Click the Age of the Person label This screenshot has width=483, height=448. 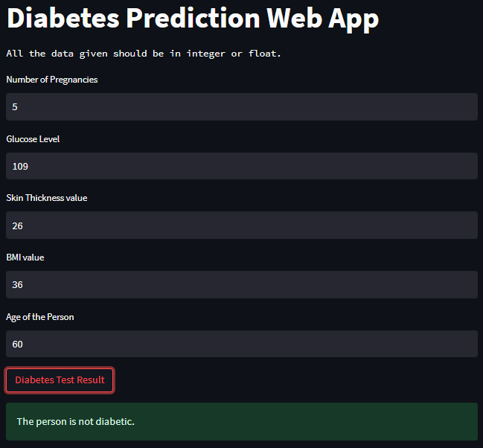coord(39,317)
